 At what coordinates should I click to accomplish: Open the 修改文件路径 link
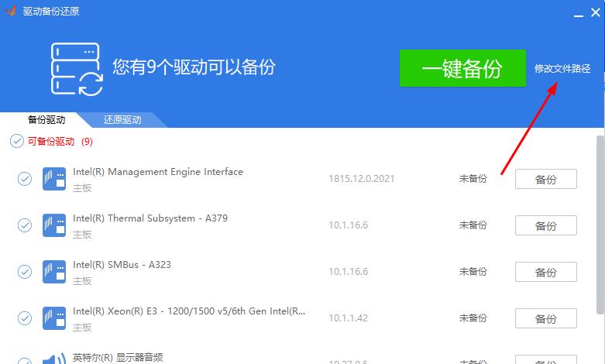click(562, 68)
